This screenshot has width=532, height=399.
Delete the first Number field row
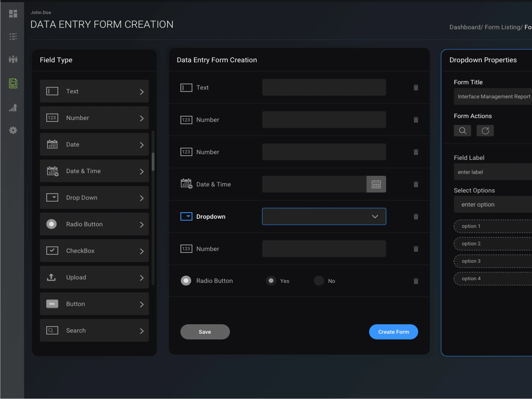(416, 120)
